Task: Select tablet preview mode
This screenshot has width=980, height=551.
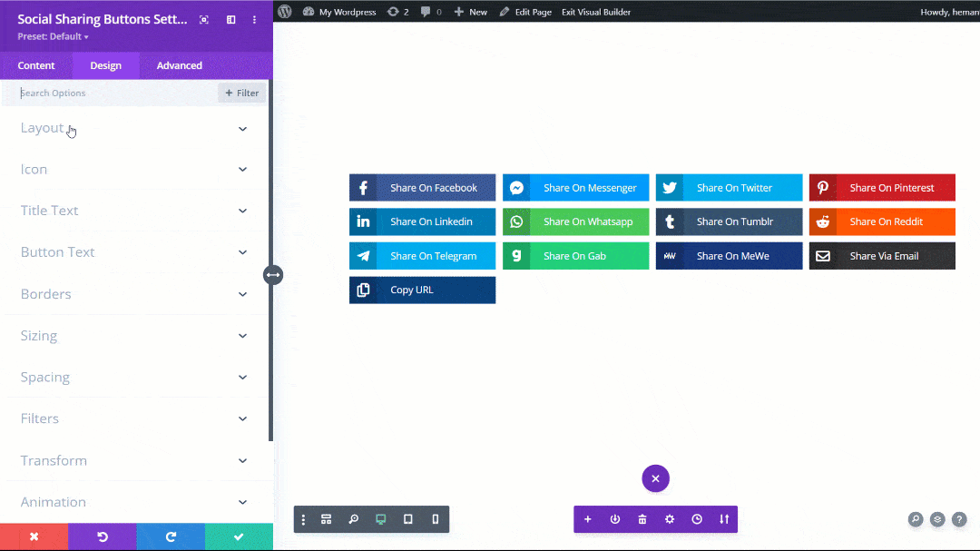Action: click(x=408, y=519)
